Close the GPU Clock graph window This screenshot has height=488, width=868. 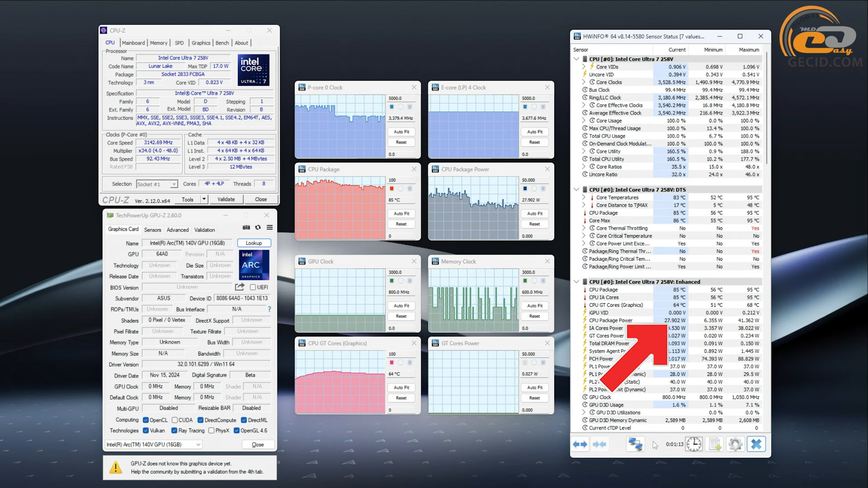click(414, 261)
